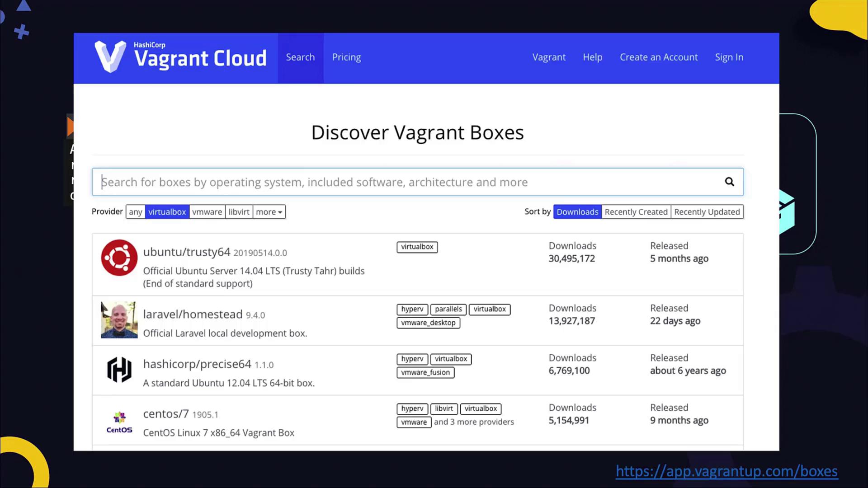Click the laravel/homestead avatar photo
Screen dimensions: 868x488
(x=119, y=320)
